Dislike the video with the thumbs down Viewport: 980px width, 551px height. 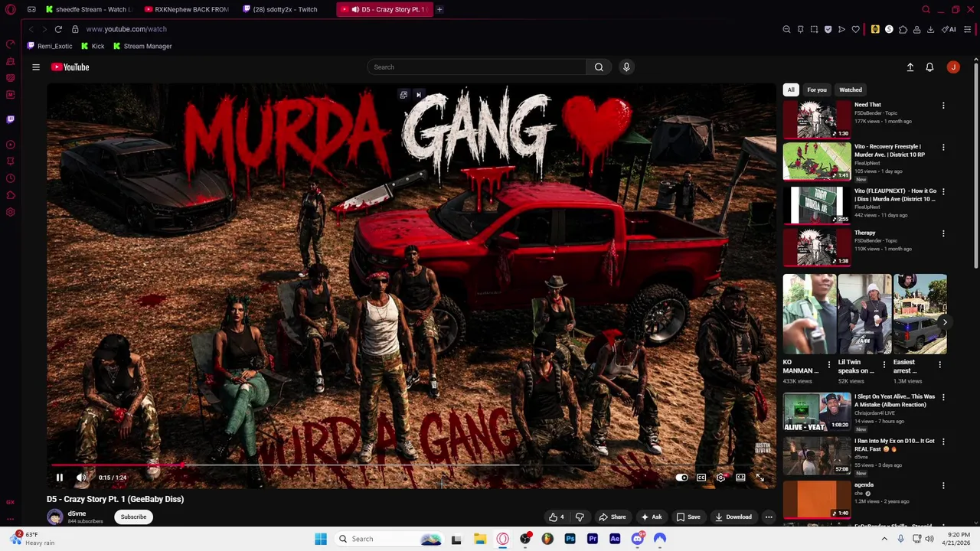[x=580, y=517]
